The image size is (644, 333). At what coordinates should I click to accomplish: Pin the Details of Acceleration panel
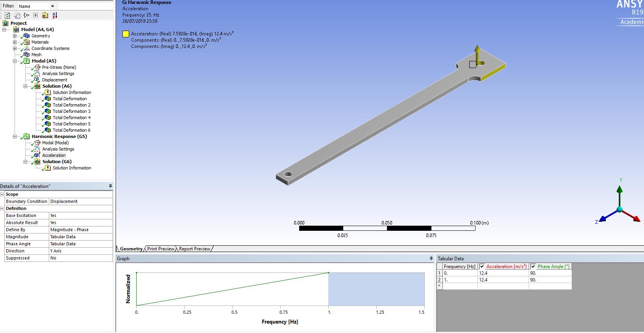[110, 186]
